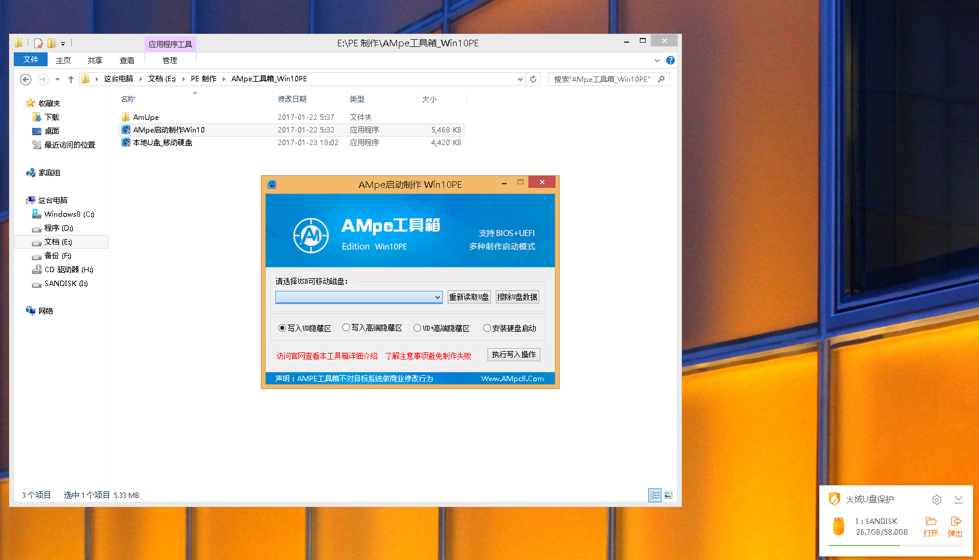Sort by the 名称 column header
The image size is (979, 560).
128,99
